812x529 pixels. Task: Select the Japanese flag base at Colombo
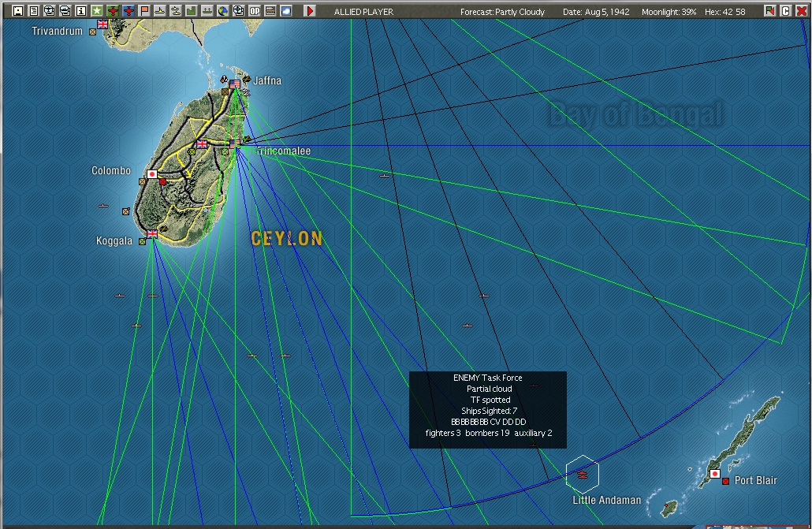click(151, 174)
